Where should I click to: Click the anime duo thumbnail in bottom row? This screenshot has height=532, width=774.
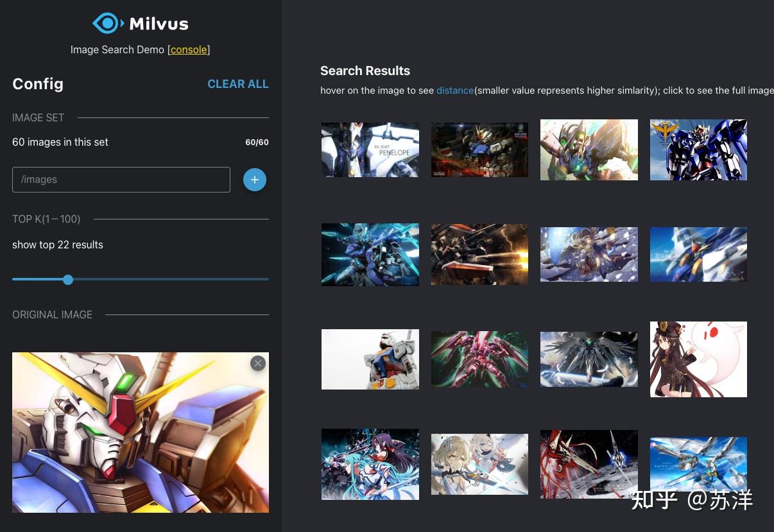(x=370, y=464)
